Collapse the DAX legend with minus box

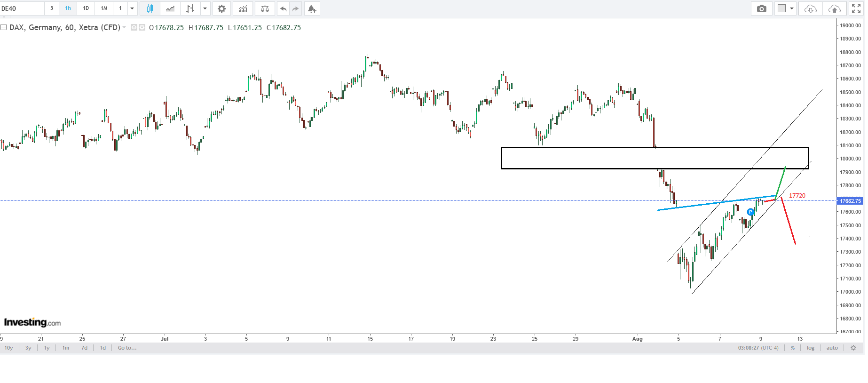pyautogui.click(x=4, y=27)
